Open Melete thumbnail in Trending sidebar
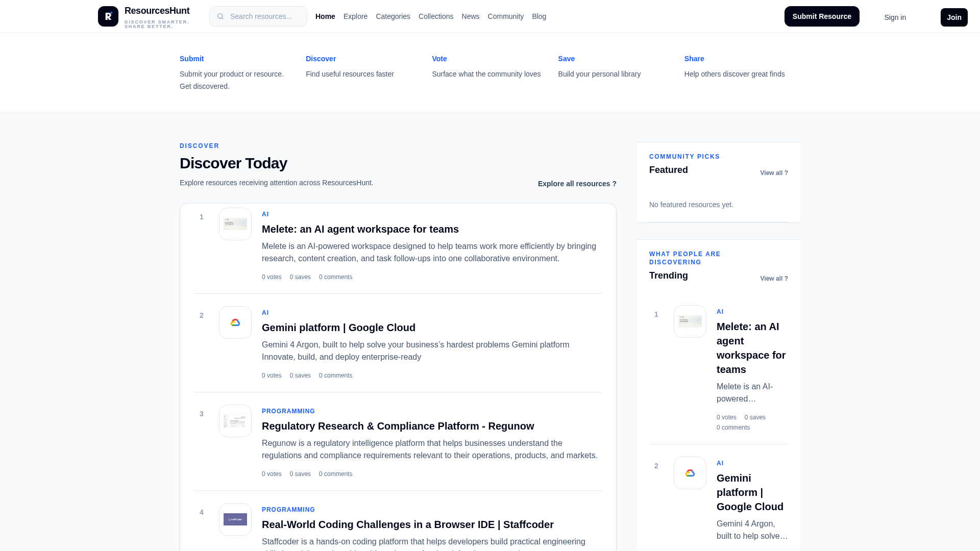 click(690, 321)
